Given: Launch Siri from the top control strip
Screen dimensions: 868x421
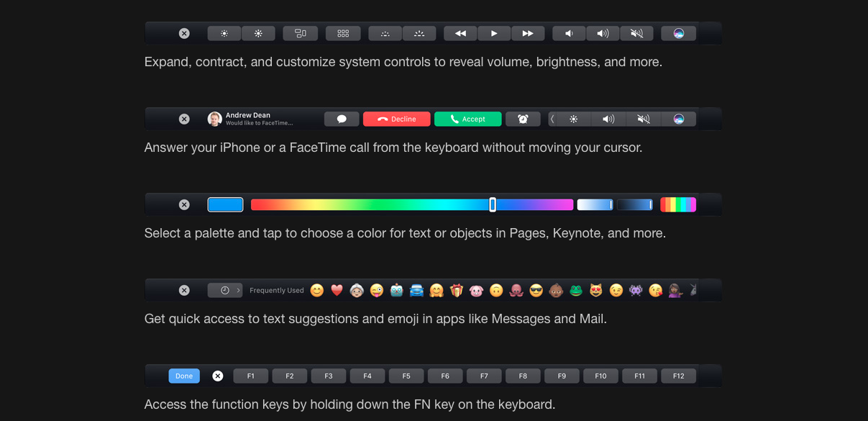Looking at the screenshot, I should 679,33.
